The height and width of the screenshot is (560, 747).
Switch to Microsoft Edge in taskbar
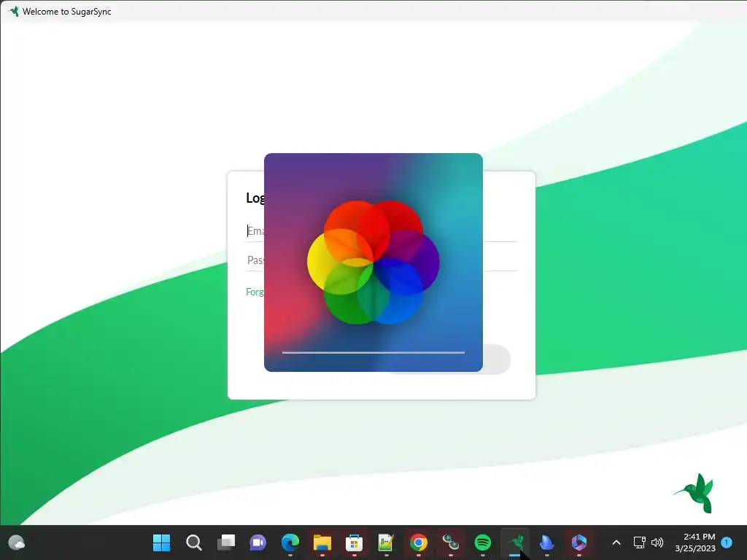290,542
